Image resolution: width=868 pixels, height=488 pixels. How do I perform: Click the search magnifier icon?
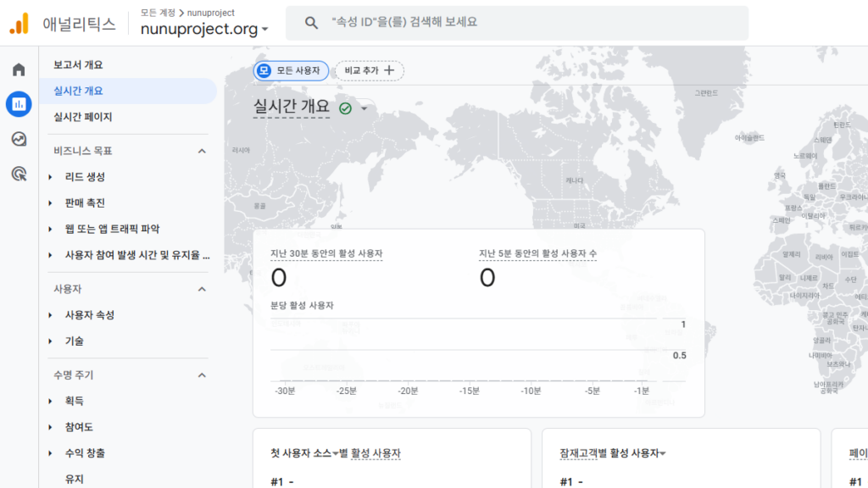pyautogui.click(x=311, y=23)
